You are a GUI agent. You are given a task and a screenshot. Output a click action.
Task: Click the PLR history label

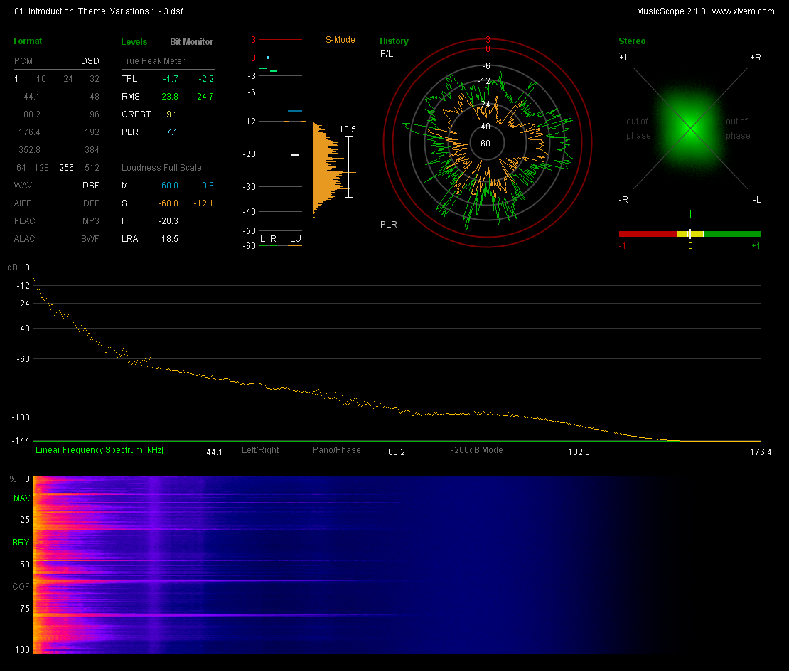coord(388,225)
